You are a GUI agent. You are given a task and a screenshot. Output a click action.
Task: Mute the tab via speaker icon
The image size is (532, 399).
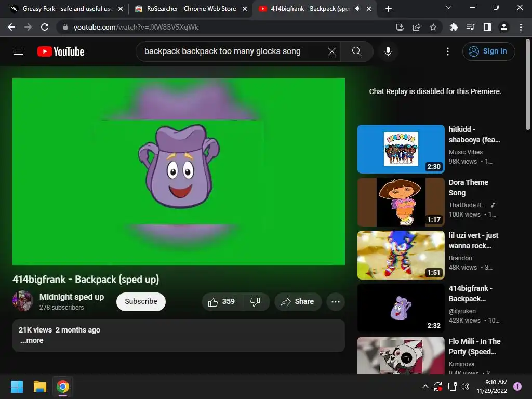[x=357, y=9]
